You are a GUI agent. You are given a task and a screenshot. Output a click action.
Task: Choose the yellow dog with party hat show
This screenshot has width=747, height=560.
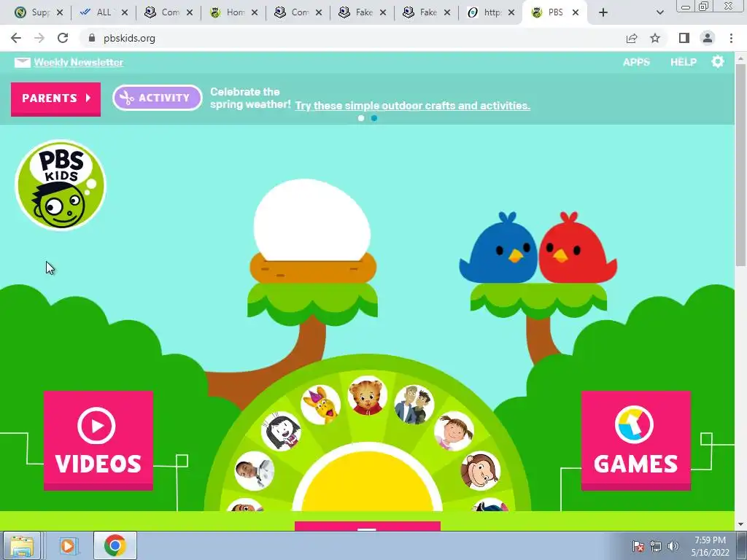321,405
